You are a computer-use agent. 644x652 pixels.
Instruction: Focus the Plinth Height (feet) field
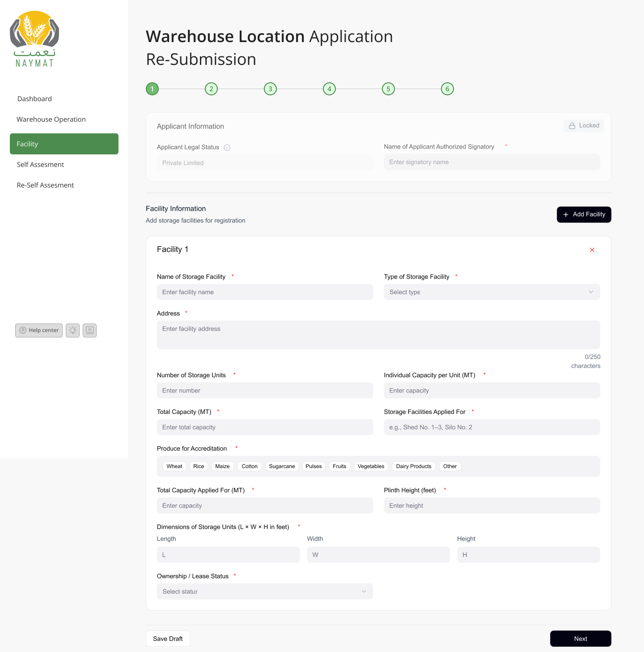point(492,506)
